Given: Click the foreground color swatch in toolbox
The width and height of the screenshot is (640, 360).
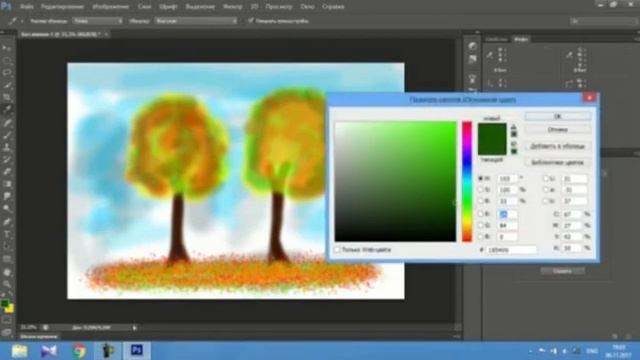Looking at the screenshot, I should [x=4, y=304].
